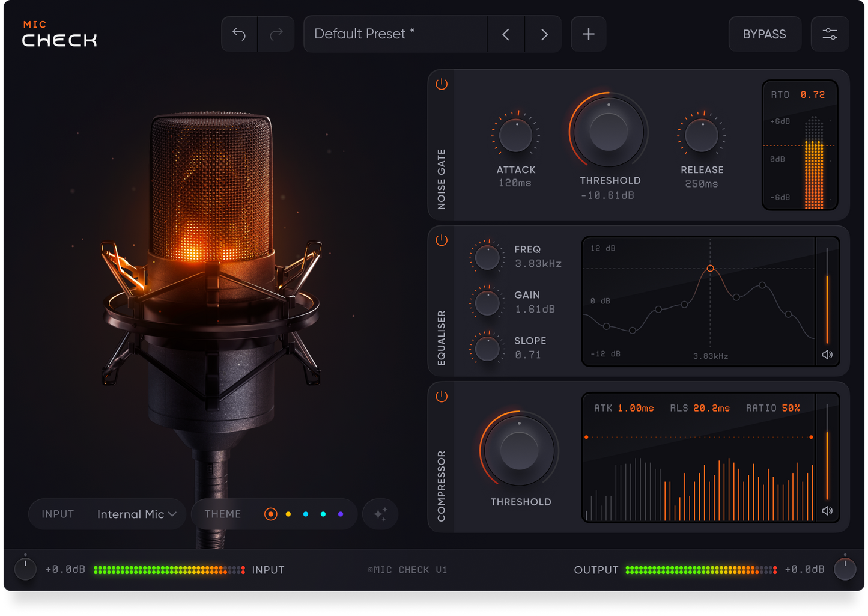Click the -10.61dB threshold value

click(x=607, y=195)
